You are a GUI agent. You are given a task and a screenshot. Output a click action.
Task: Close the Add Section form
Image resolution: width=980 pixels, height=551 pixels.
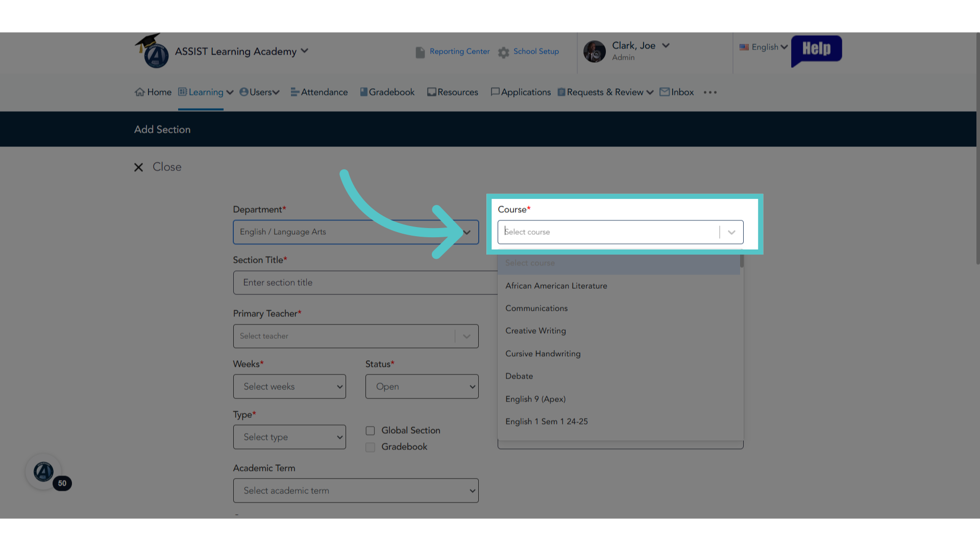point(158,167)
